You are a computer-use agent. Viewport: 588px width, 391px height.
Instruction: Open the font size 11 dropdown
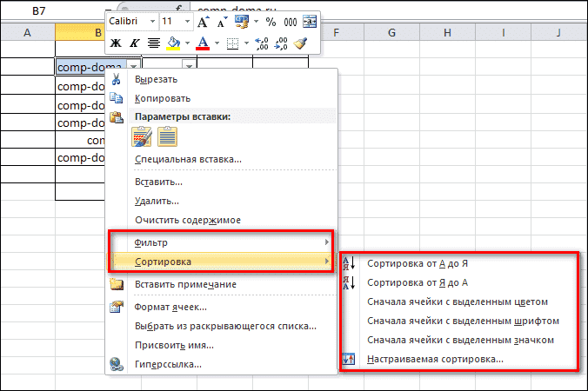(x=189, y=20)
